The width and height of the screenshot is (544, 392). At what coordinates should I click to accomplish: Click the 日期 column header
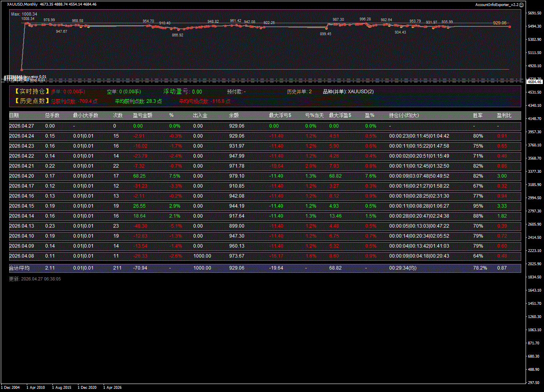(14, 115)
